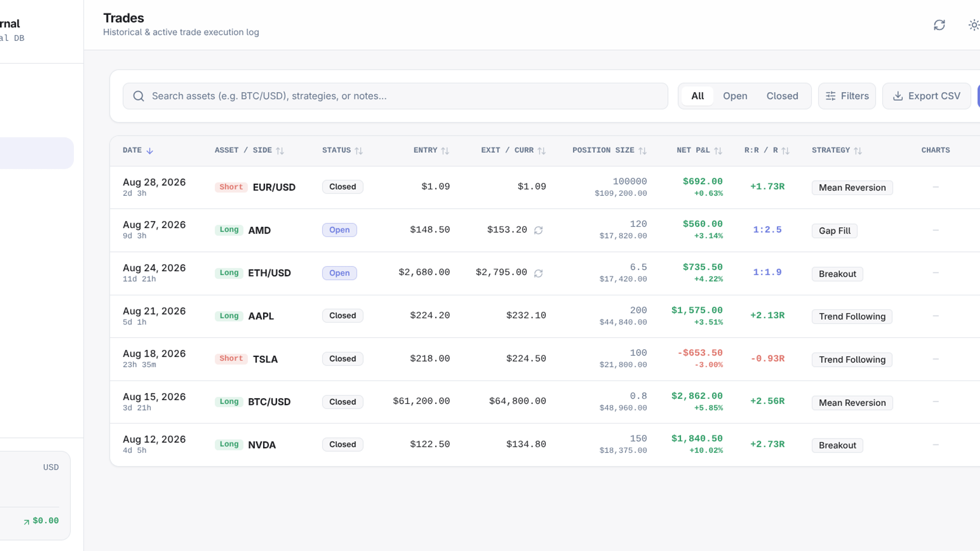
Task: Show All trades tab
Action: coord(697,96)
